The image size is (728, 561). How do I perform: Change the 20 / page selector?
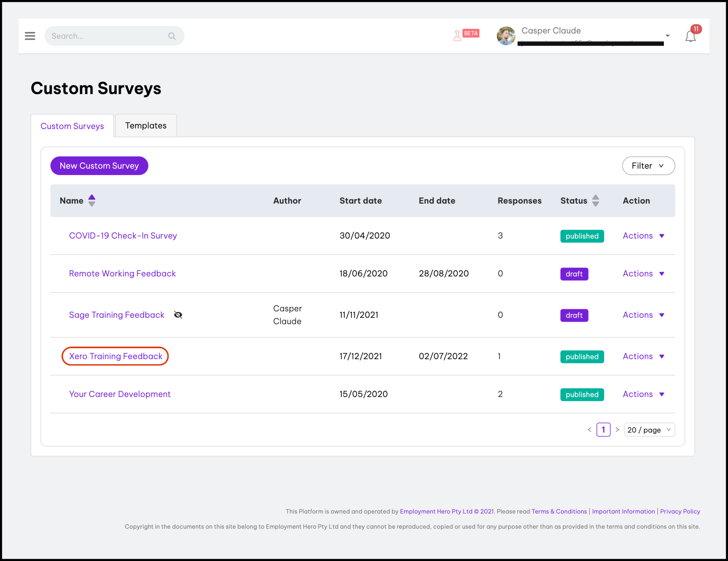(x=649, y=430)
